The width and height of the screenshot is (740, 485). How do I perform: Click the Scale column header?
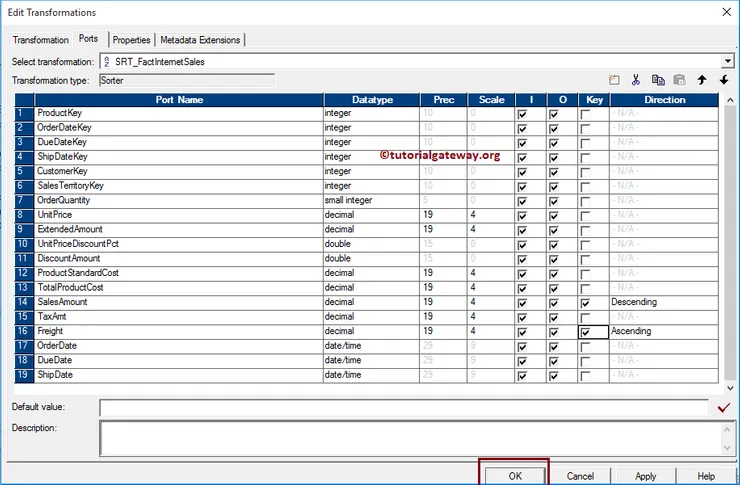point(491,100)
